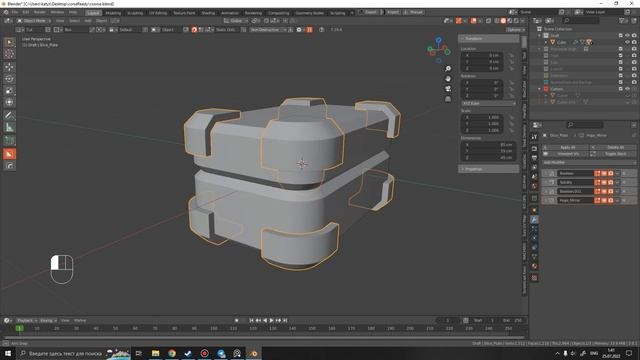Screen dimensions: 640x360
Task: Switch to the Sculpting workspace tab
Action: pos(135,13)
